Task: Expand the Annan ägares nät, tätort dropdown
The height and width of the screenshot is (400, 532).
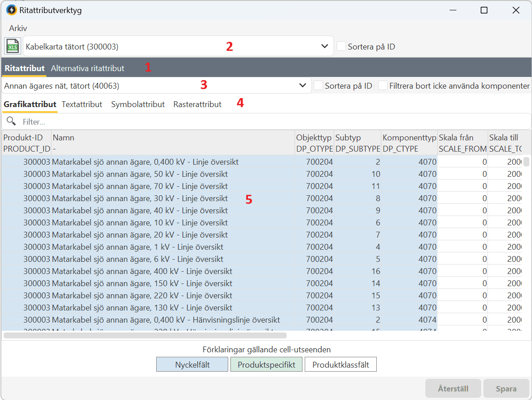Action: pos(302,85)
